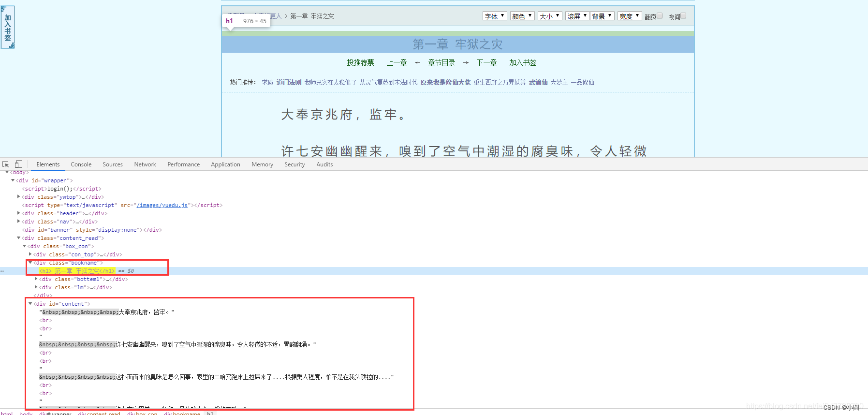Screen dimensions: 868x415
Task: Switch to the Audits tab
Action: pyautogui.click(x=324, y=164)
